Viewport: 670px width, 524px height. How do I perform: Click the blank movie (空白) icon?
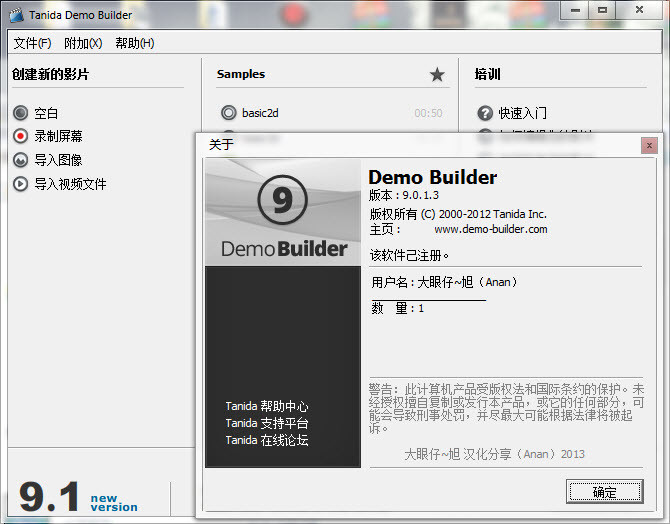tap(21, 113)
